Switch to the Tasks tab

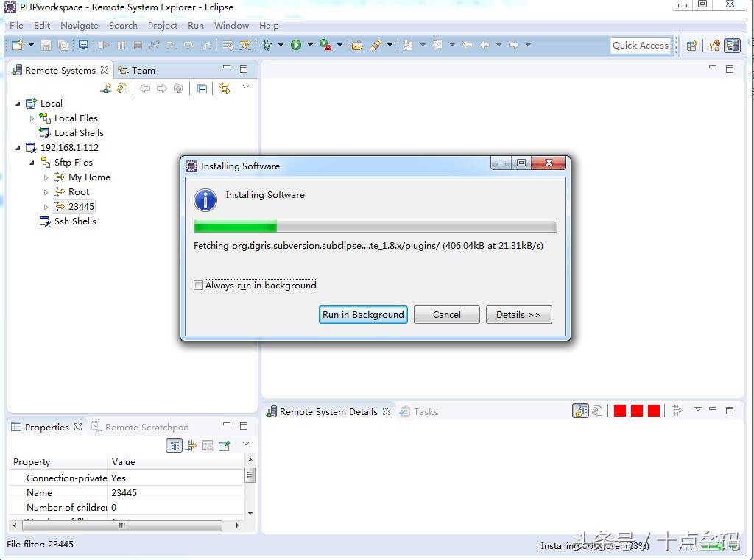[419, 411]
